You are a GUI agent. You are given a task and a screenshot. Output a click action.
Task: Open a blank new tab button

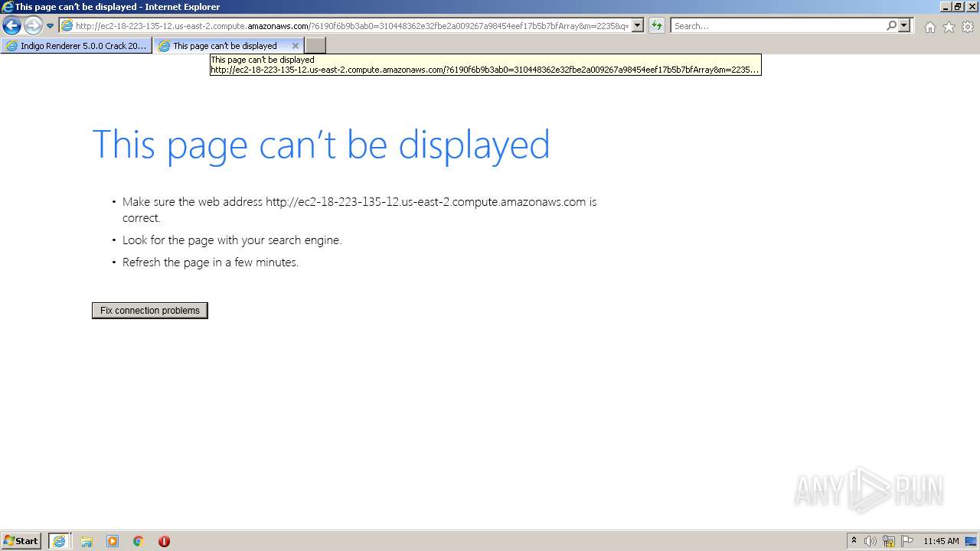click(x=315, y=46)
